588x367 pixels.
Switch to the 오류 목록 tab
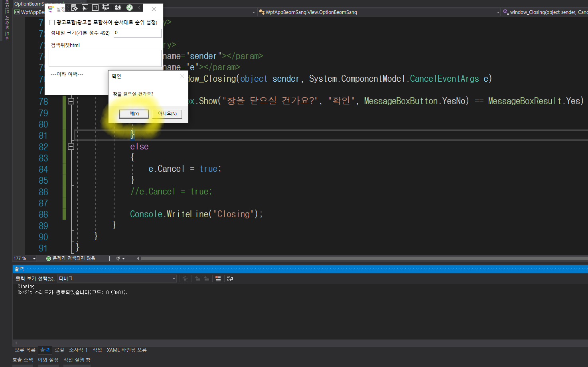pos(25,350)
